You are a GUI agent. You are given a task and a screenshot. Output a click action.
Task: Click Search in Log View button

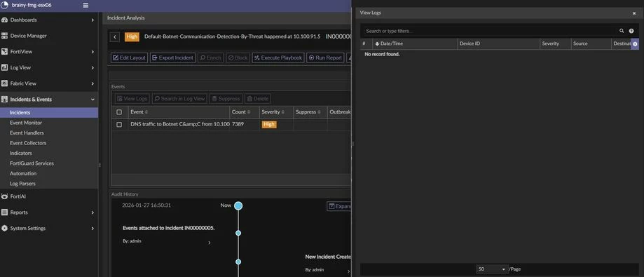179,99
